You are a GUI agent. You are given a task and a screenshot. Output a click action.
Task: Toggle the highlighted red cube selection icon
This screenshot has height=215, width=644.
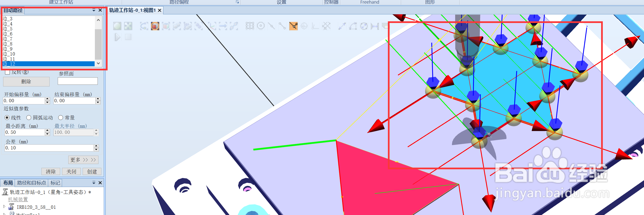click(155, 26)
